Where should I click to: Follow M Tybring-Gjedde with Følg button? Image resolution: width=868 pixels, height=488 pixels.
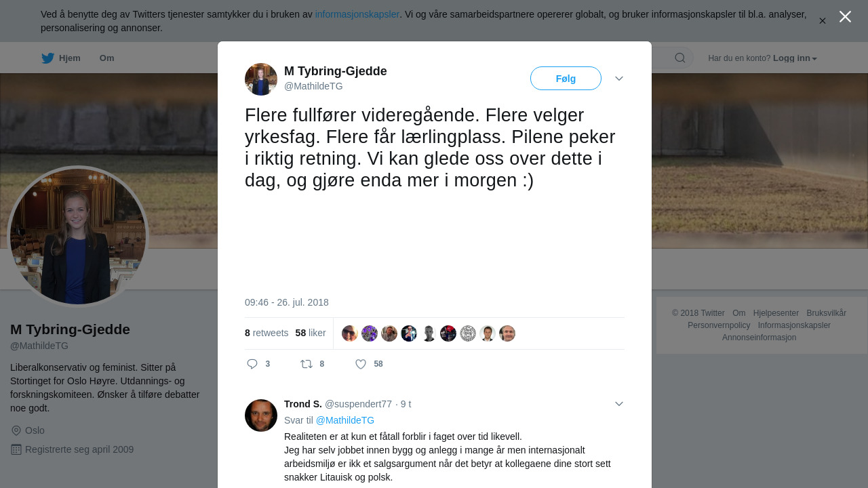click(566, 79)
